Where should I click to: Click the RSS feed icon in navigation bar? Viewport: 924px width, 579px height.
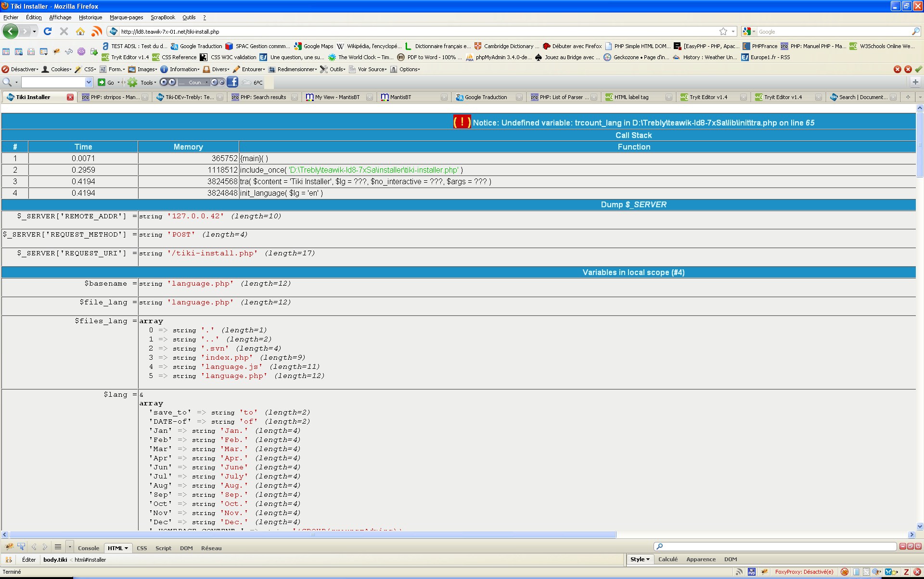pos(97,31)
